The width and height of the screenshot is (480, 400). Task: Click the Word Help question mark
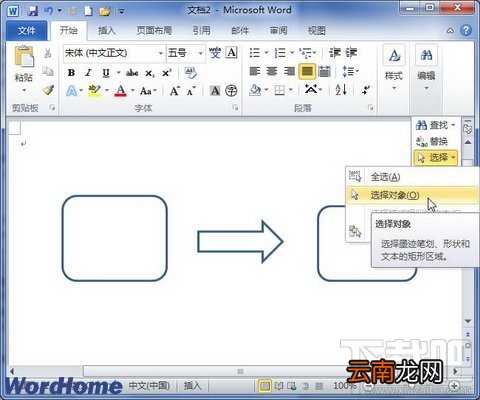[466, 30]
